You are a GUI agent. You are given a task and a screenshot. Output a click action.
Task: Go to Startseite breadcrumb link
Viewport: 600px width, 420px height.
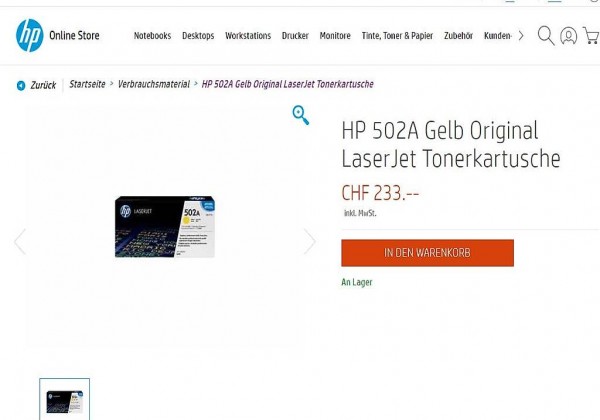(87, 84)
